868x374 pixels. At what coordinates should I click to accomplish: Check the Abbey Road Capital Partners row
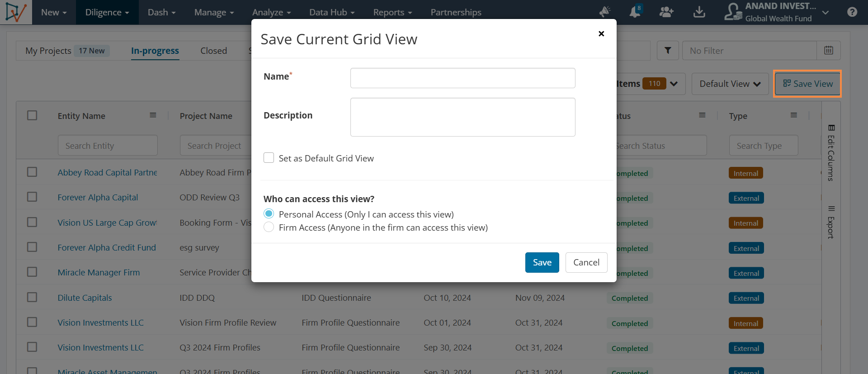(x=32, y=172)
